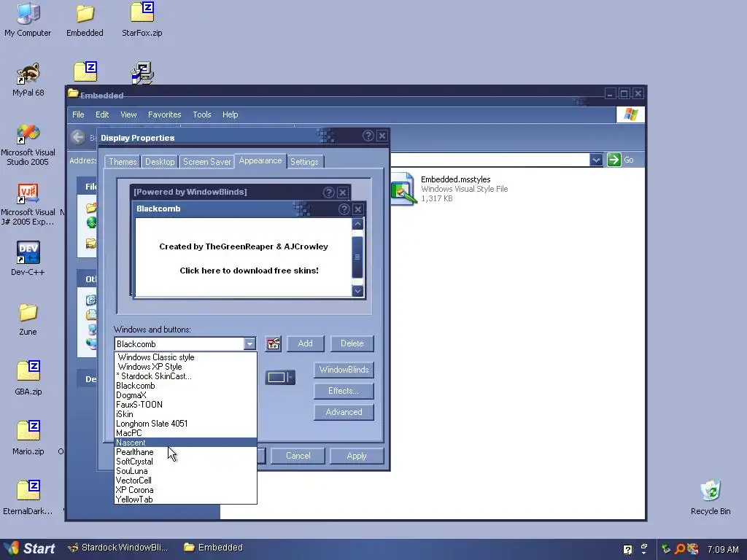Switch to Stardock WindowBlinds taskbar item
Screen dimensions: 747x560
click(119, 548)
